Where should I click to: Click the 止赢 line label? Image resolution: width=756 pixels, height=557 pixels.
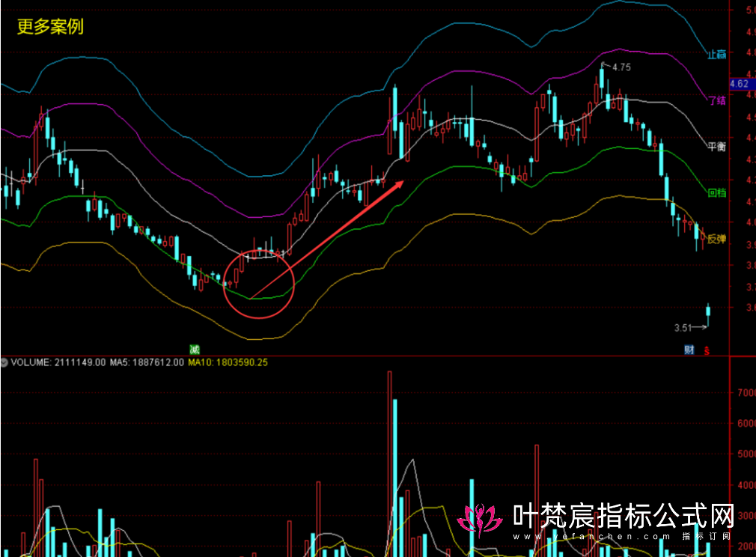(x=716, y=55)
